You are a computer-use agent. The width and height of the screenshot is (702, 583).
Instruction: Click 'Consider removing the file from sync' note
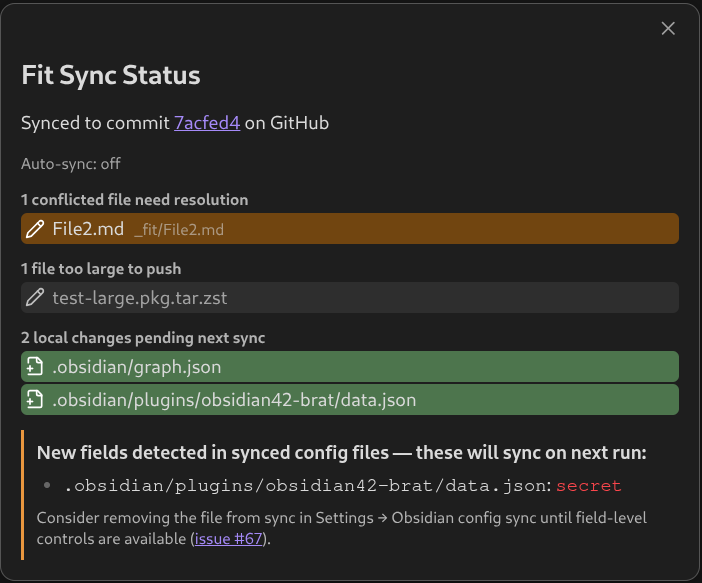coord(342,528)
